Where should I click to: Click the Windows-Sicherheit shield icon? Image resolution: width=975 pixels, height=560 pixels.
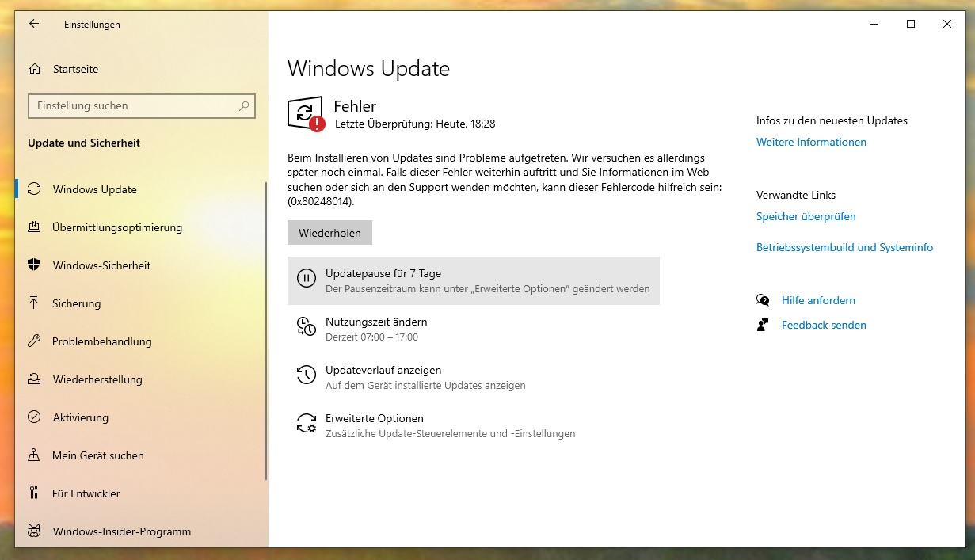coord(34,265)
